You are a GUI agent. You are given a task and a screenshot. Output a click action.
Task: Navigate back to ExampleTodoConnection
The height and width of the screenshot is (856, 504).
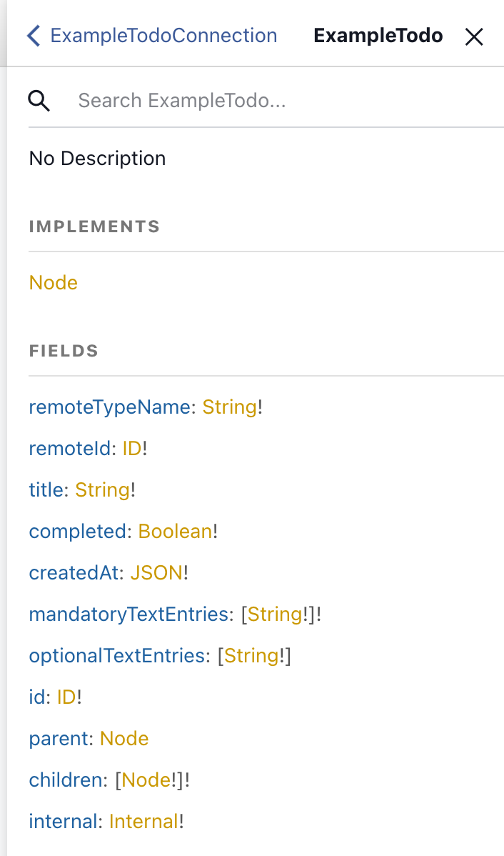coord(163,35)
